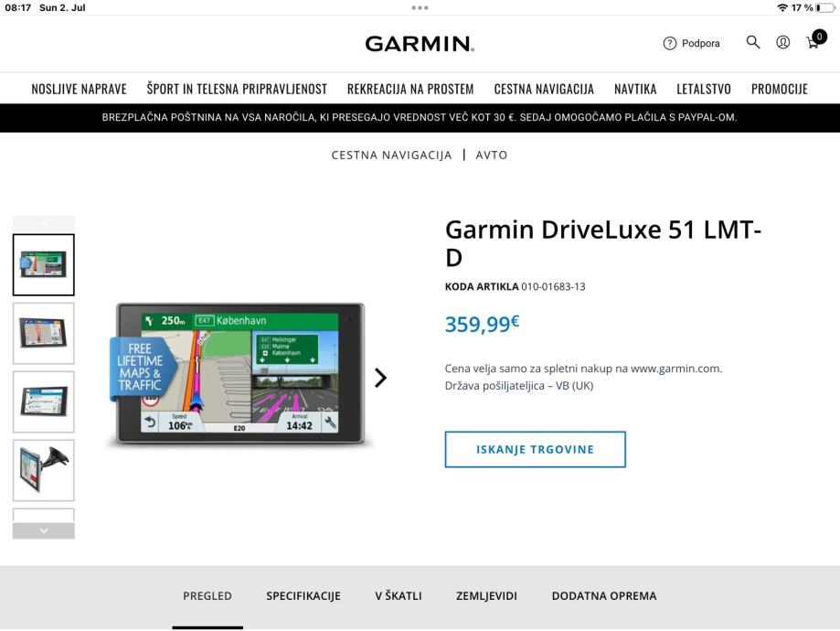The image size is (840, 631).
Task: Open NOSLJIVE NAPRAVE menu
Action: coord(79,89)
